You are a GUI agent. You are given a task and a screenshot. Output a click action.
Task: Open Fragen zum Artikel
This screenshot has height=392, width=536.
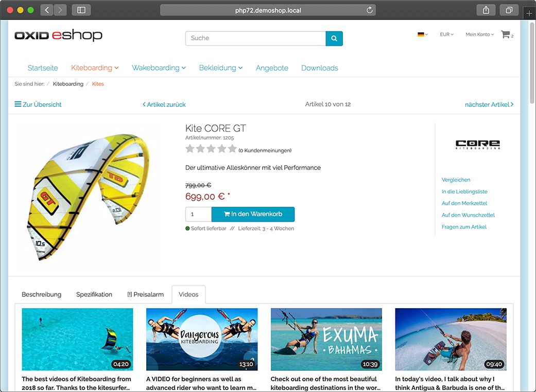pyautogui.click(x=464, y=227)
